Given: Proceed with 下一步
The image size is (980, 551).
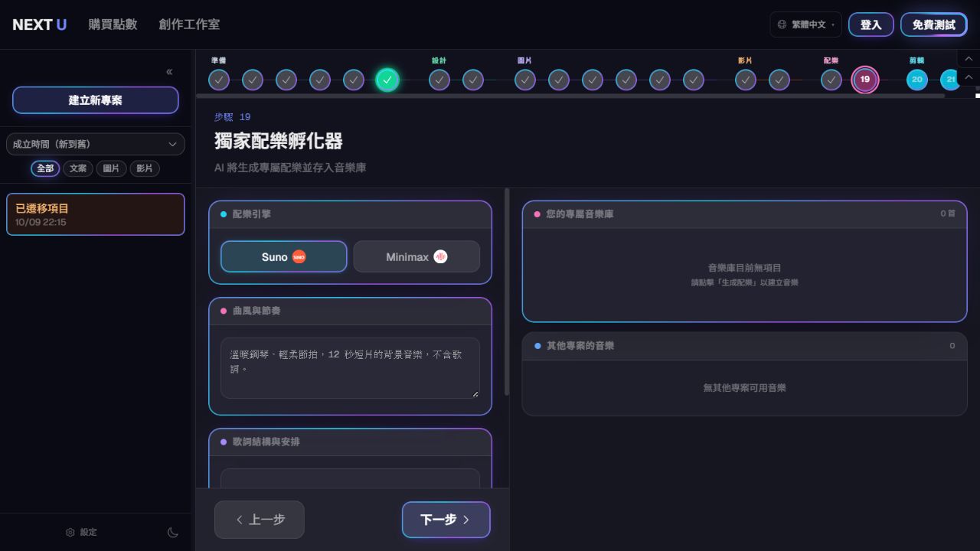Looking at the screenshot, I should [x=446, y=520].
